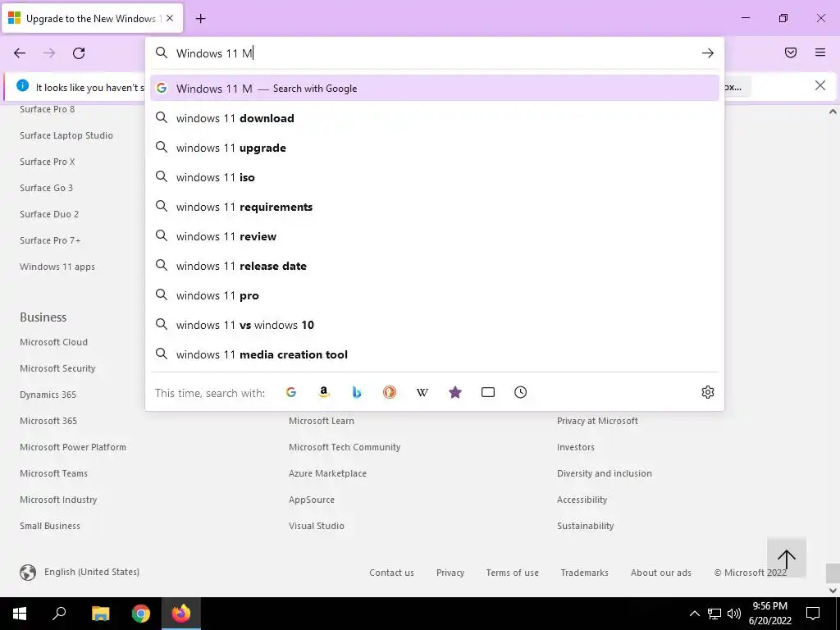Open the Microsoft Cloud link

click(x=53, y=342)
